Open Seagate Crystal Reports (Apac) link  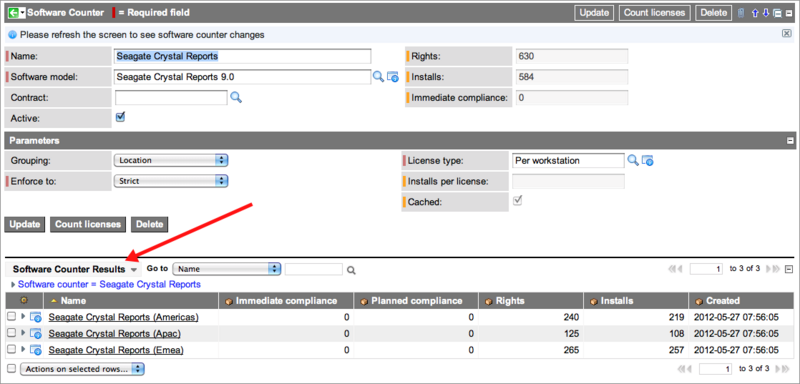coord(114,334)
